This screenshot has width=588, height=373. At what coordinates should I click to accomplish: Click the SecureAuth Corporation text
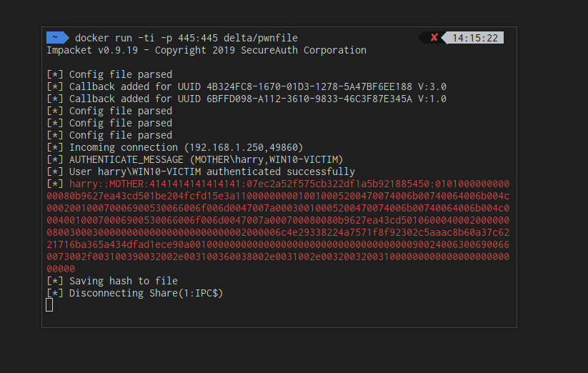tap(304, 50)
